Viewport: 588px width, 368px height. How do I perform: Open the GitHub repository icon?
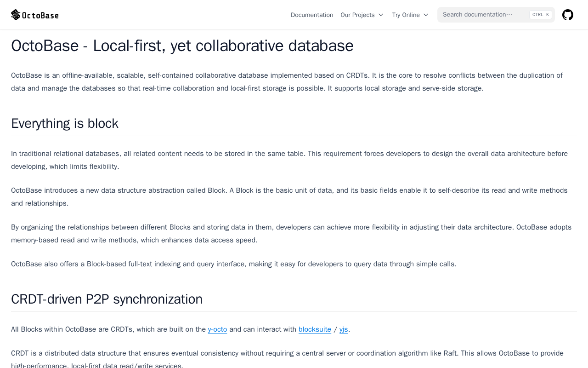click(568, 15)
